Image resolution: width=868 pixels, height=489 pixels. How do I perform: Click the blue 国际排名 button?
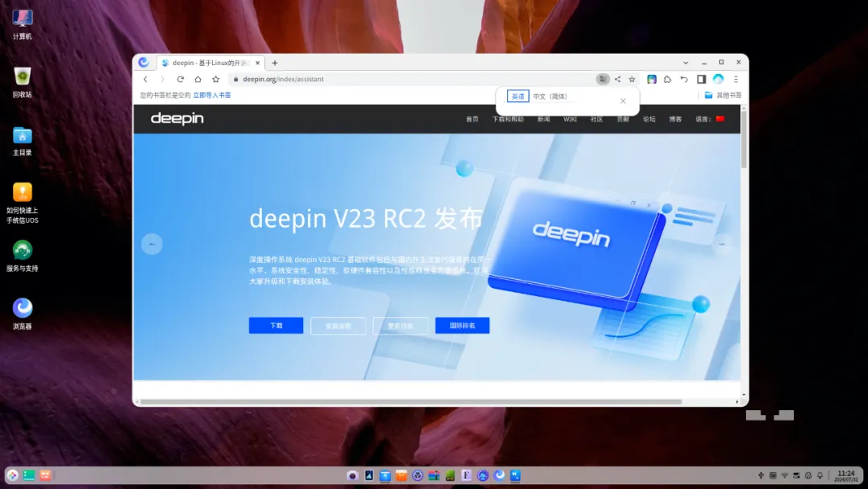tap(462, 326)
